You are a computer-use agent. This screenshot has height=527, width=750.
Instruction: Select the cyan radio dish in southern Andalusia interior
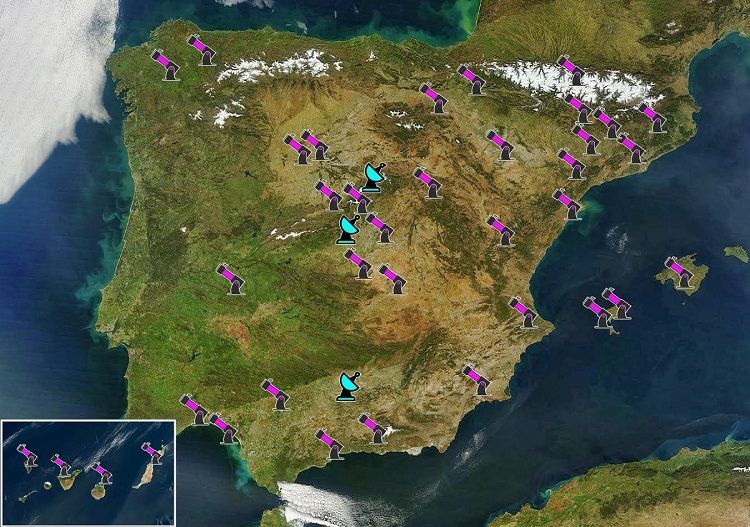pos(348,386)
